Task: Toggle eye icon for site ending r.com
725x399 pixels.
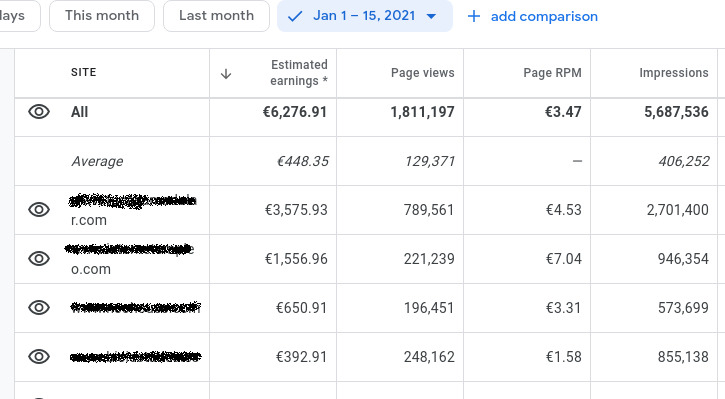Action: (39, 209)
